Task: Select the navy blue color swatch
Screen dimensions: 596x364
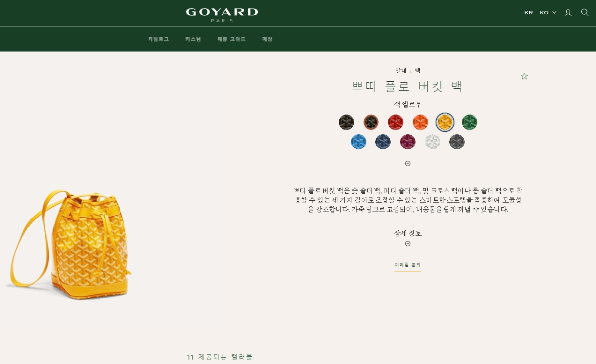Action: [x=383, y=142]
